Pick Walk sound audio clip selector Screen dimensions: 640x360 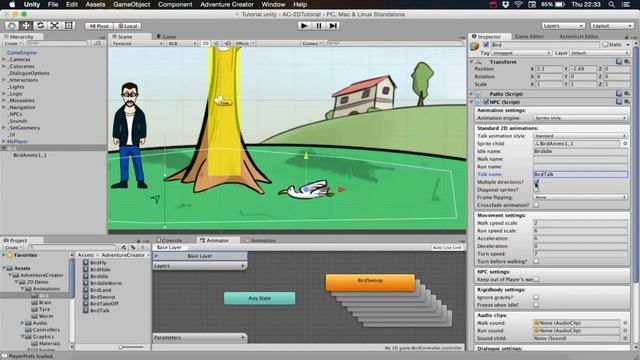(x=625, y=323)
